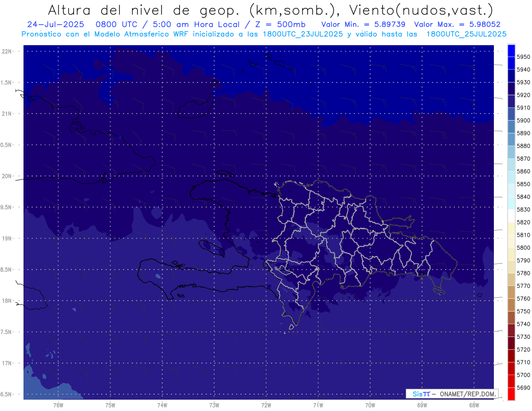Screen dimensions: 532x411
Task: Click the 'ONAMET/REP.DOM.' credit label
Action: [467, 394]
